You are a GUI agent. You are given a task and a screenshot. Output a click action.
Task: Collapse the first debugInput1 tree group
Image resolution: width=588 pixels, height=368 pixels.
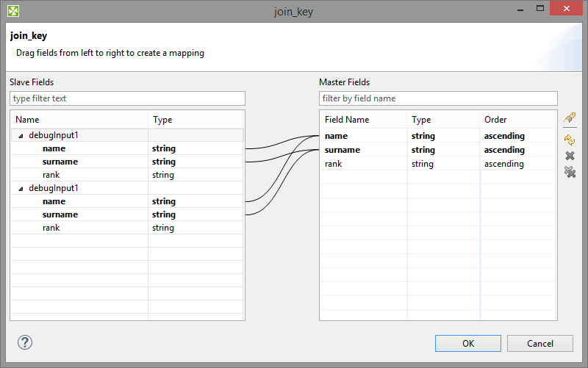tap(20, 136)
